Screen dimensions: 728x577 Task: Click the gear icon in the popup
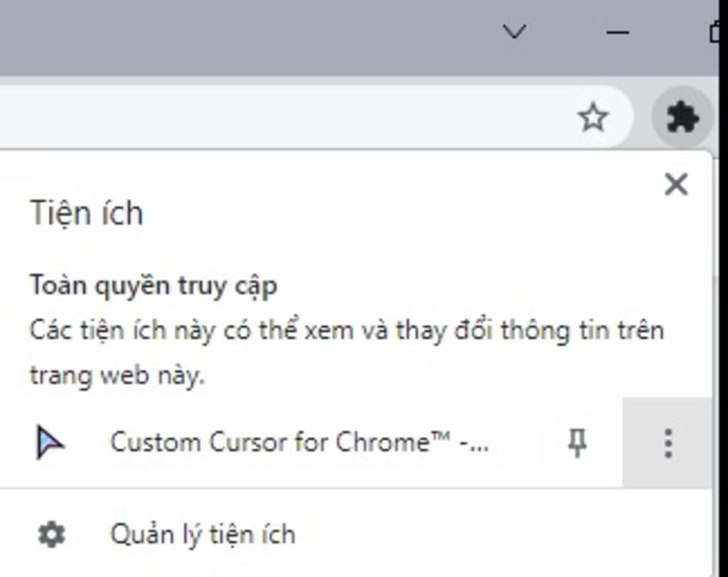click(51, 534)
